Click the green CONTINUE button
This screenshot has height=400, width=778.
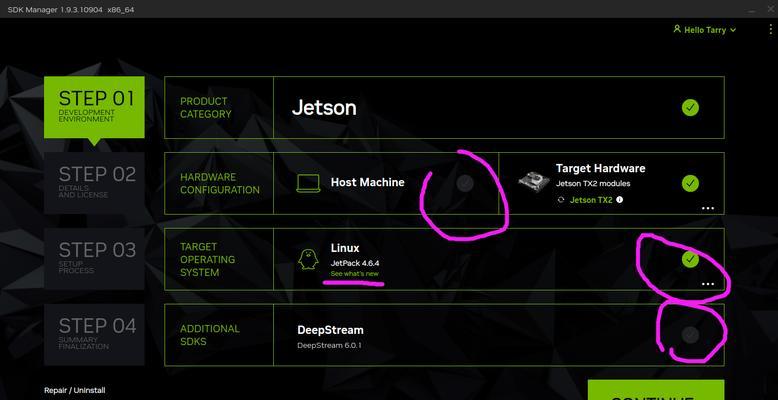click(x=656, y=391)
